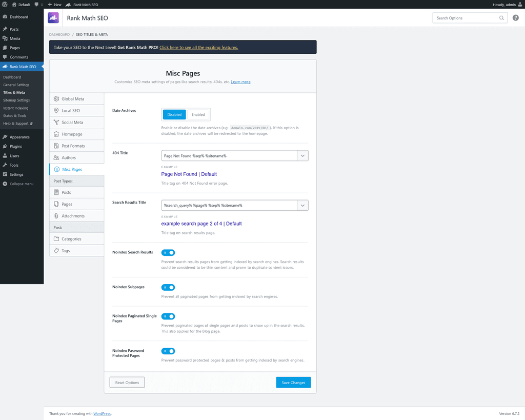The image size is (525, 420).
Task: Expand 404 Title variables dropdown
Action: coord(302,156)
